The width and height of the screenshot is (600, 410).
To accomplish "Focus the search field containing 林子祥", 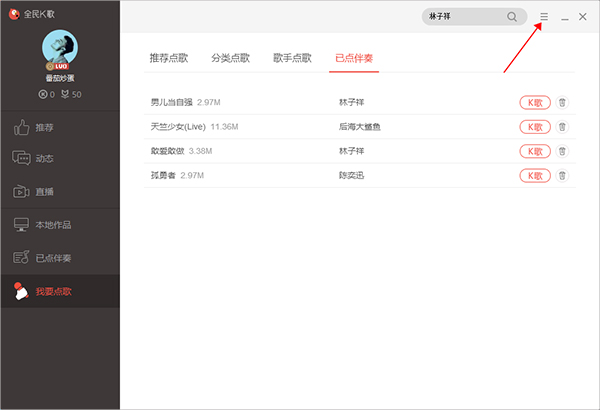I will pos(465,17).
